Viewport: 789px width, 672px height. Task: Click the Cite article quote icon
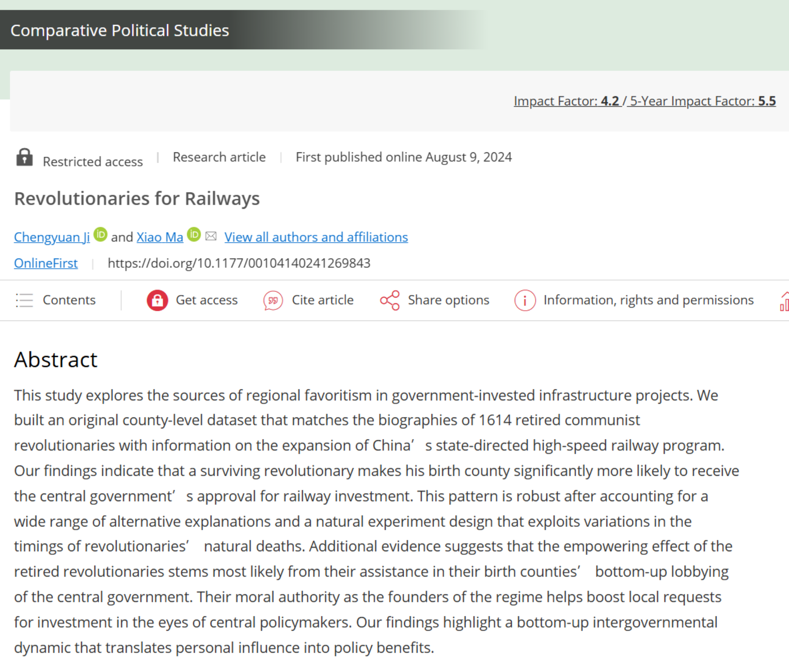273,301
